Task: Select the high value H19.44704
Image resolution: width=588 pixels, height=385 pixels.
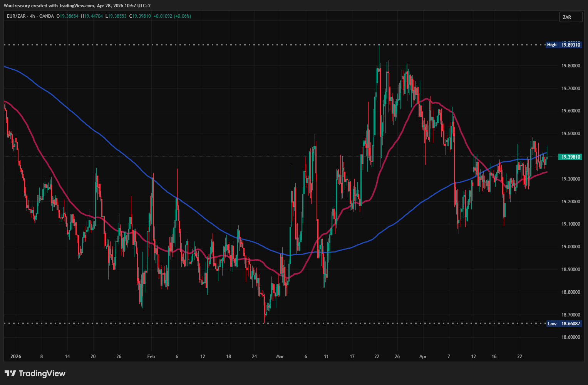Action: tap(92, 16)
